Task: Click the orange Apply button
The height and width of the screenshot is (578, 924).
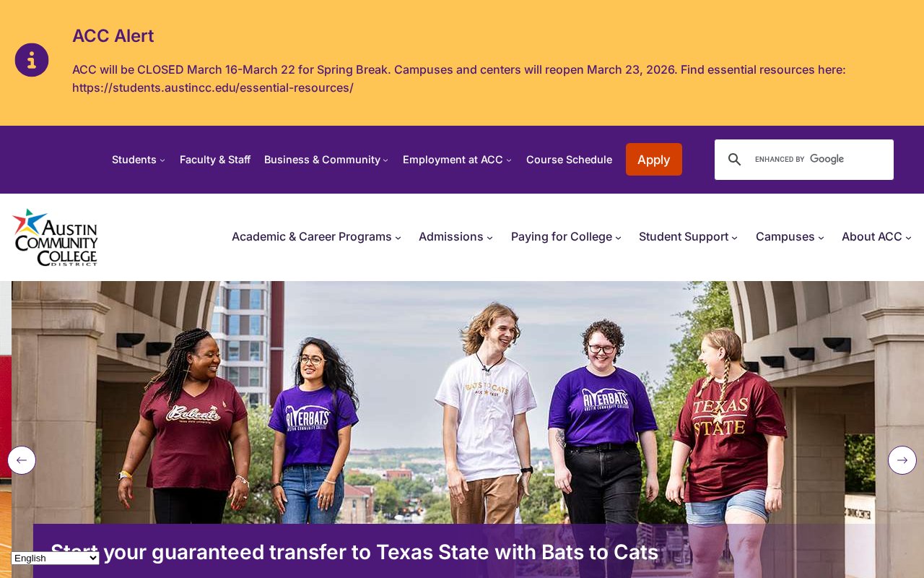Action: (x=654, y=160)
